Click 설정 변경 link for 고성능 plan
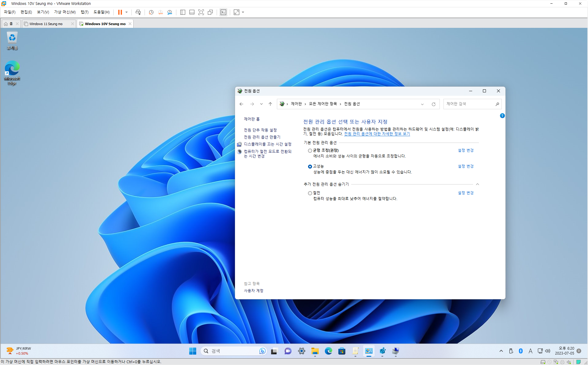The height and width of the screenshot is (365, 588). click(465, 166)
